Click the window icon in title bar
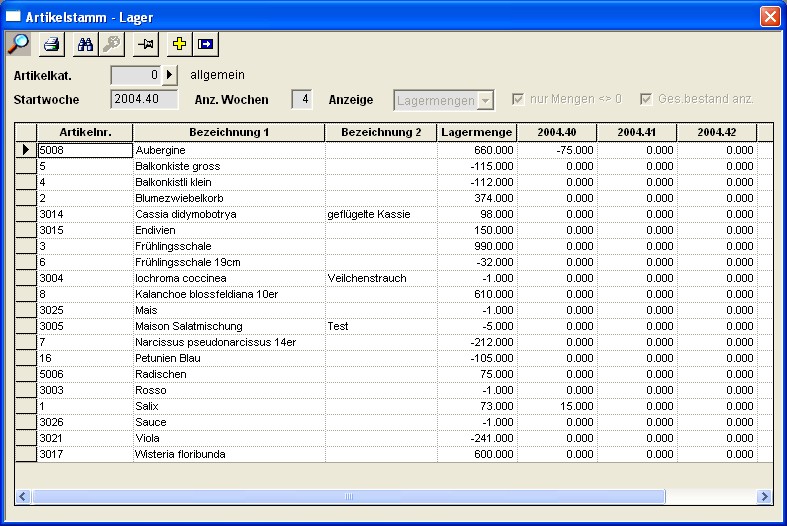Viewport: 787px width, 526px height. point(13,17)
